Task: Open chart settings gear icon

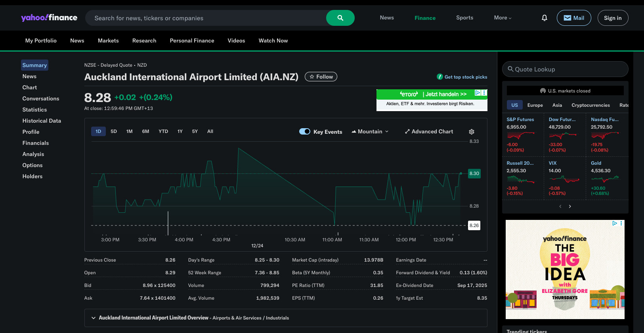Action: [x=471, y=132]
